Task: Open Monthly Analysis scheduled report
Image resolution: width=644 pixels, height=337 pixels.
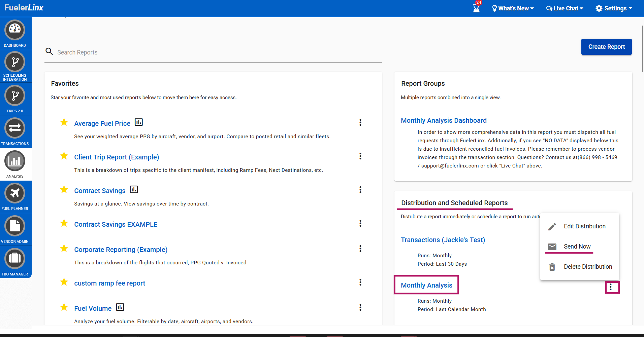Action: [426, 285]
